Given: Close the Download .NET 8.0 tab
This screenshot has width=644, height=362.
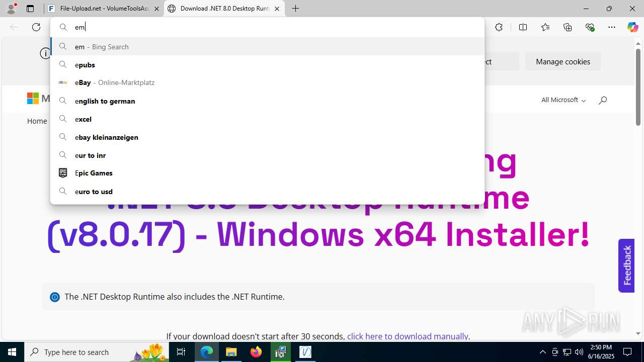Looking at the screenshot, I should [277, 9].
